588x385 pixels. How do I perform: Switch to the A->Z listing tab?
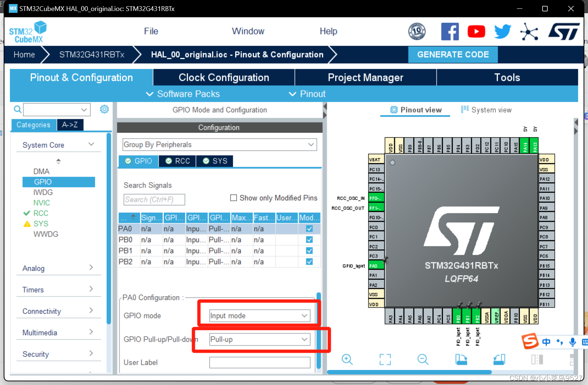[x=70, y=125]
